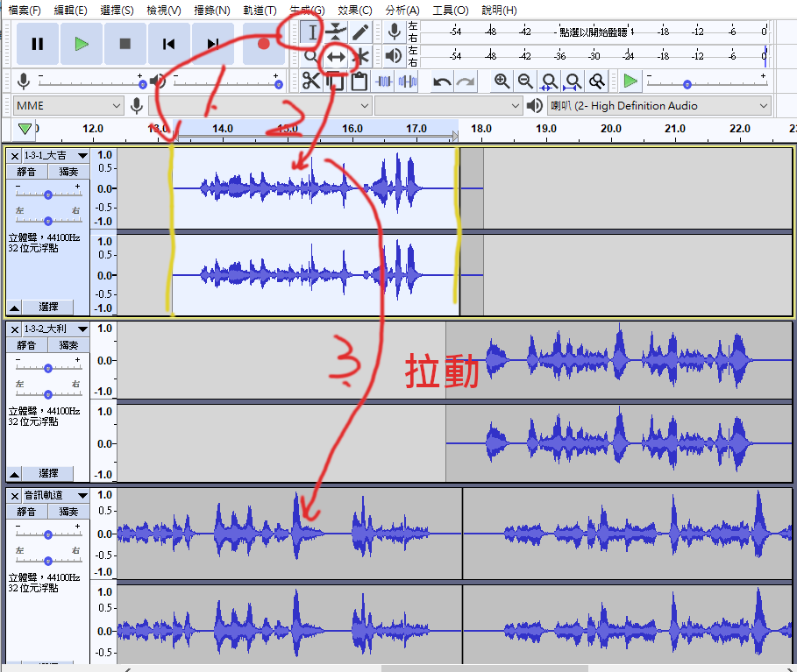
Task: Open the 檔案(F) menu
Action: (x=25, y=11)
